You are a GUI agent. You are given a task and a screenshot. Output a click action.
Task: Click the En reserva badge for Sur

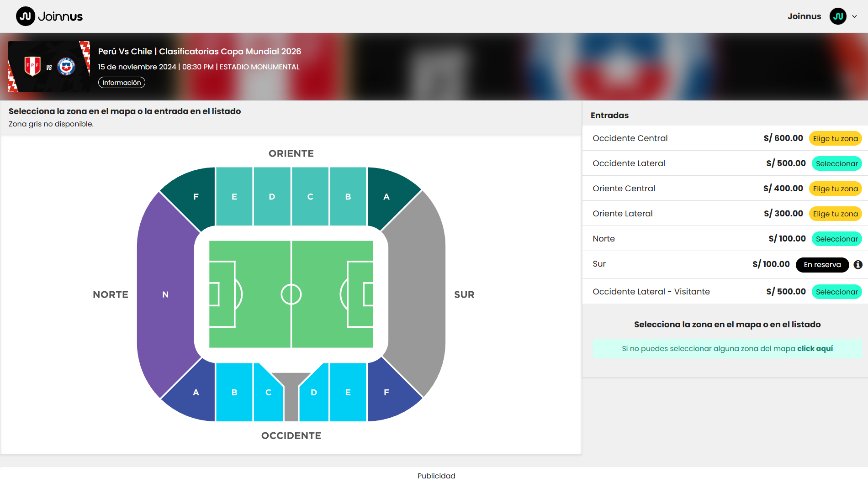point(822,265)
